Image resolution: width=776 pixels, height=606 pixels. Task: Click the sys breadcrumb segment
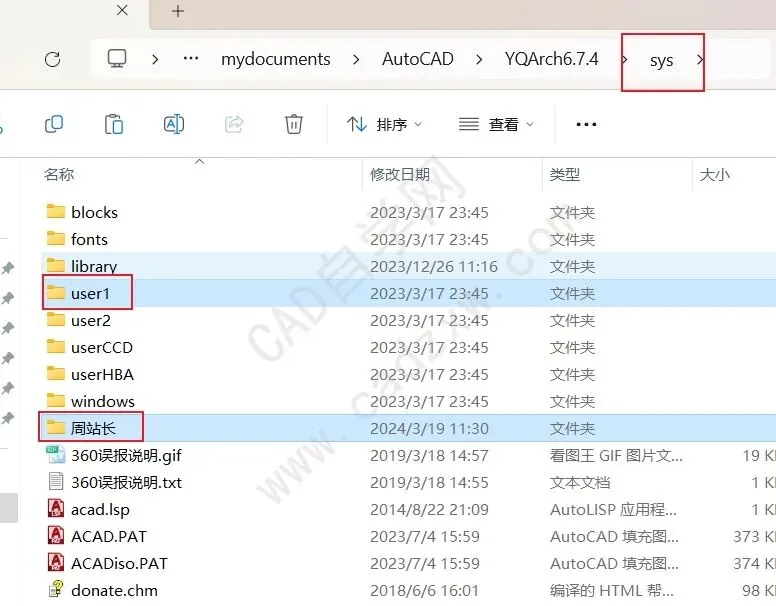[x=661, y=61]
